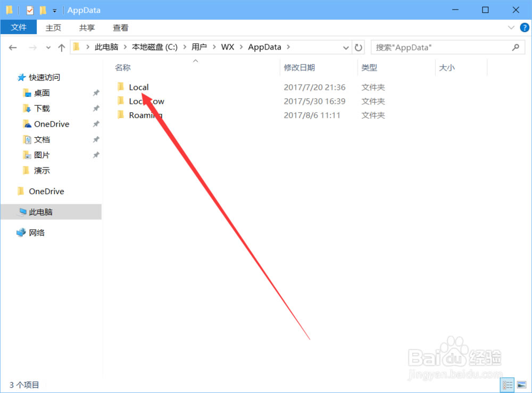Click the 网络 network icon

[x=21, y=232]
